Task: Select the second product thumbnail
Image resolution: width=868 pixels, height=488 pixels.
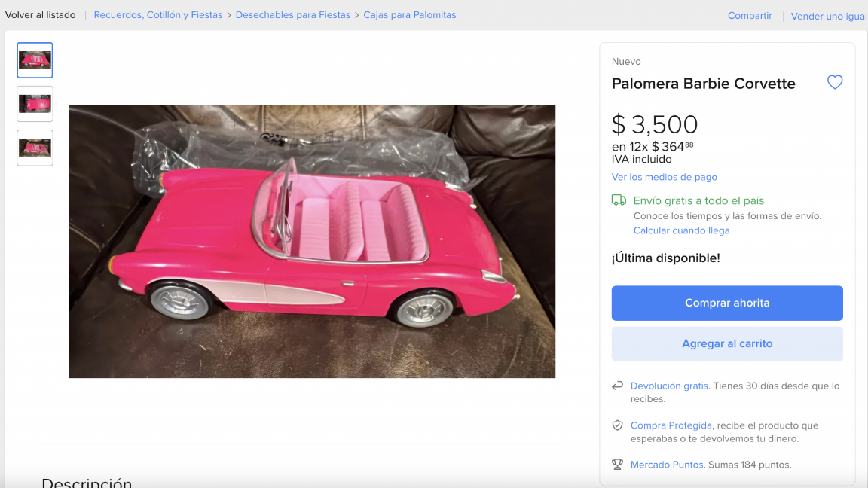Action: coord(35,104)
